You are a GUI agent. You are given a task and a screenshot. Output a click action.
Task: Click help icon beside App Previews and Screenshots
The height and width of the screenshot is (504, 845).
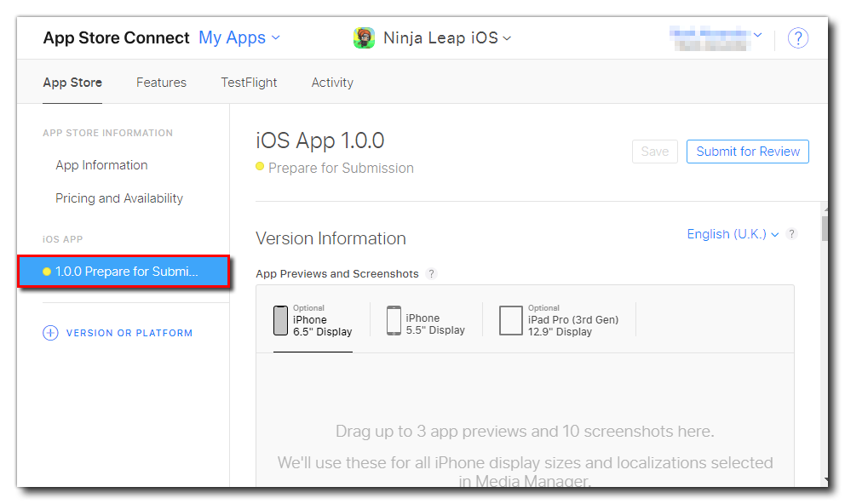click(431, 274)
